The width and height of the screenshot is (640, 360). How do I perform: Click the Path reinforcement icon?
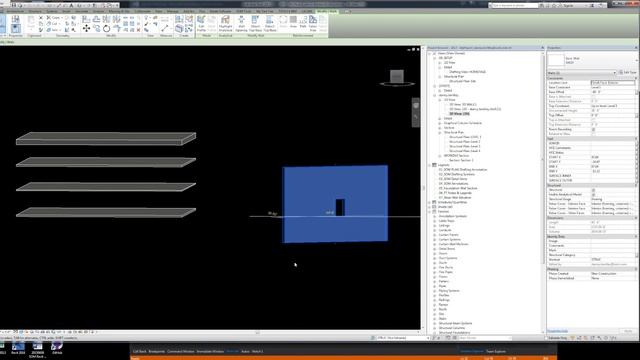[303, 22]
